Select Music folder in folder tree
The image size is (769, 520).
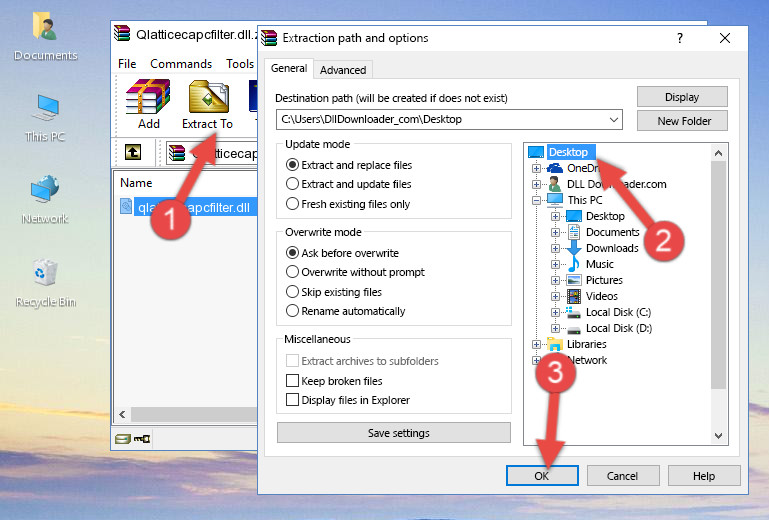[x=599, y=264]
